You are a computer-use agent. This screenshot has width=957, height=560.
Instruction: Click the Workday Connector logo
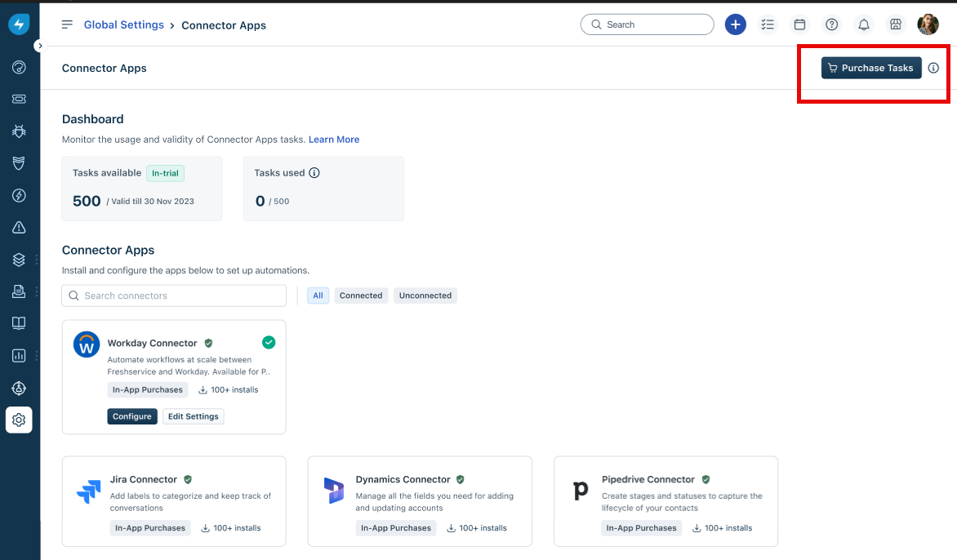(x=87, y=344)
